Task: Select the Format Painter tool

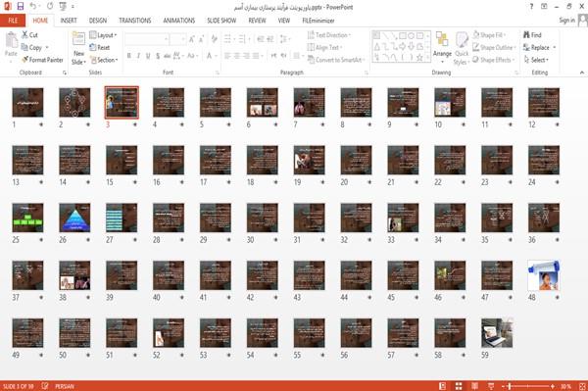Action: 42,60
